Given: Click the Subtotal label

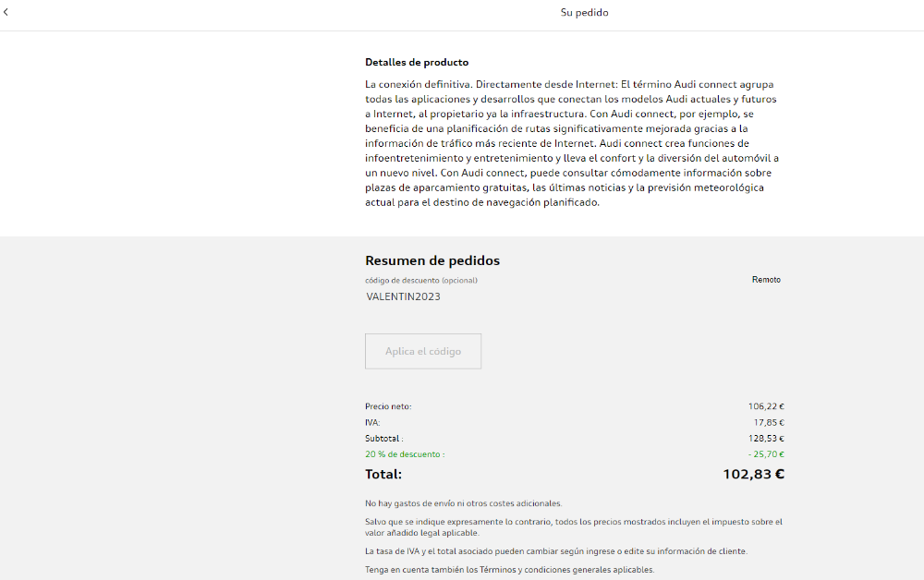Looking at the screenshot, I should (383, 439).
